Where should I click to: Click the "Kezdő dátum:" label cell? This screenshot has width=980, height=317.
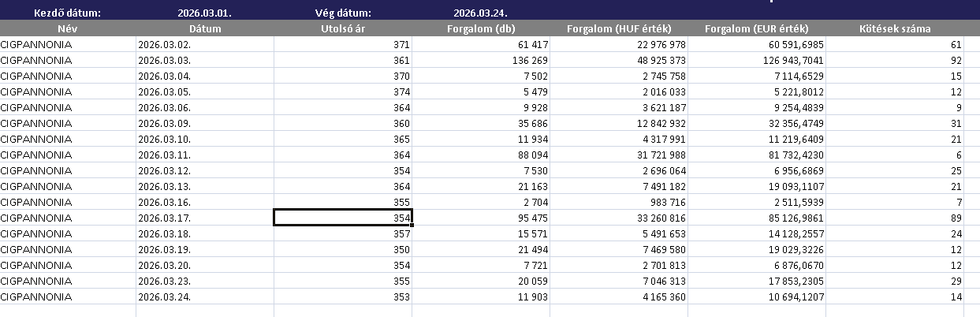pos(68,13)
